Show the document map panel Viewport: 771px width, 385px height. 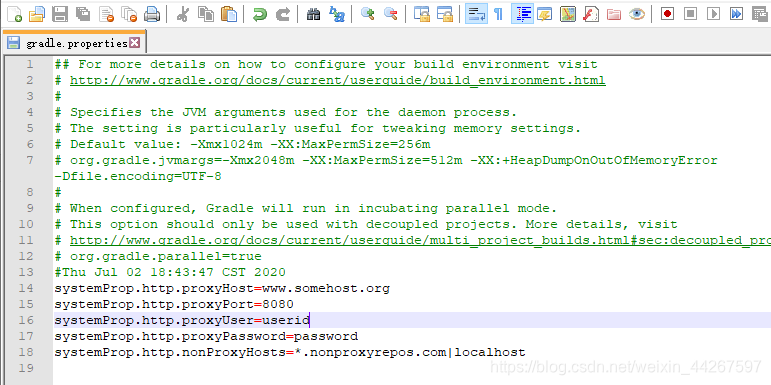coord(568,14)
